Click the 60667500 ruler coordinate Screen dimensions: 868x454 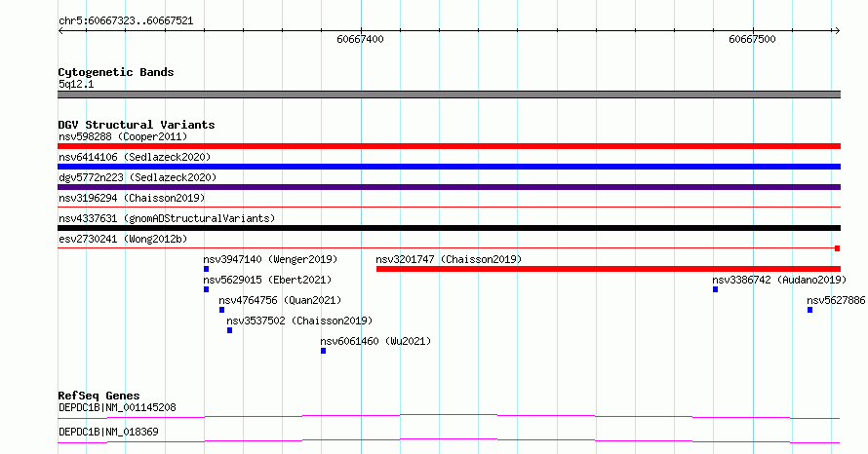[x=752, y=39]
